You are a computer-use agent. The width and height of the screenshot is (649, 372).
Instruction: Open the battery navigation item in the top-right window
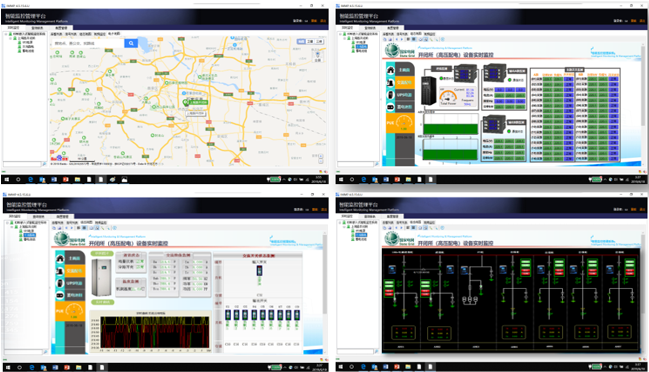tap(404, 107)
